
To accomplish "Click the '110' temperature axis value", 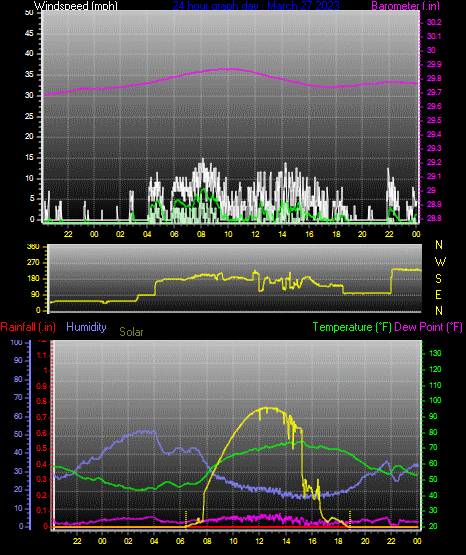I will coord(435,385).
